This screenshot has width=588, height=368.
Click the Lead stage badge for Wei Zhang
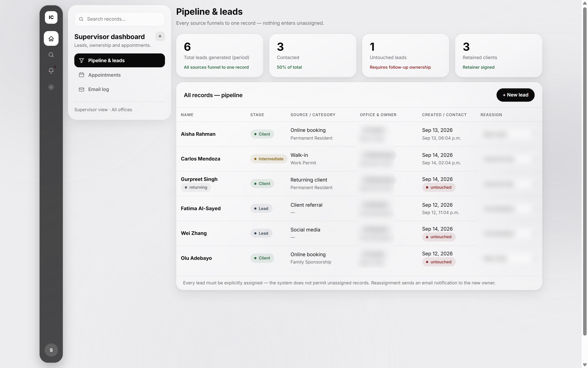click(261, 233)
